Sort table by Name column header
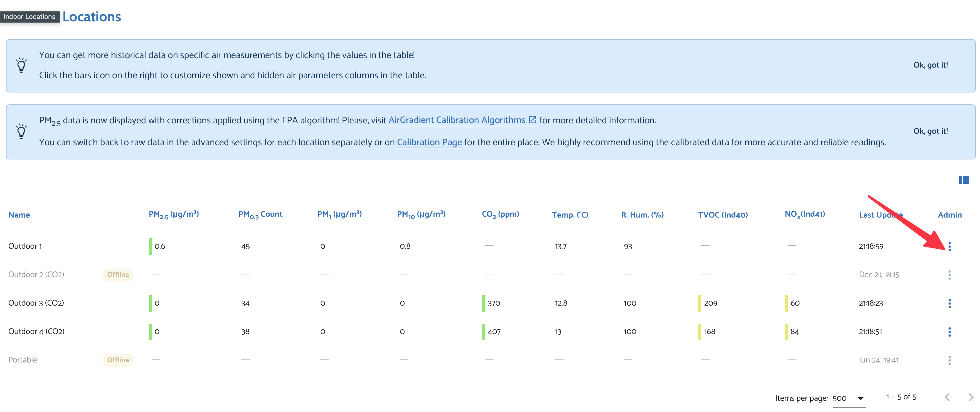The height and width of the screenshot is (412, 980). coord(19,215)
